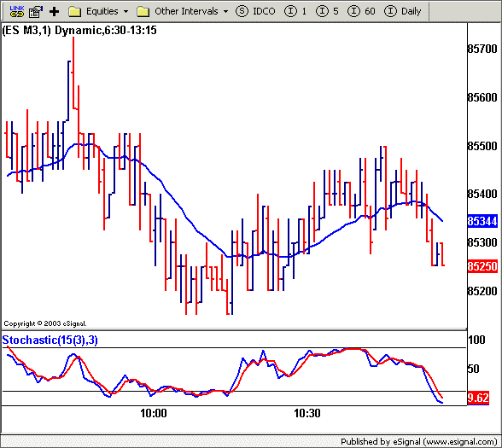Open the Published by eSignal link
Image resolution: width=502 pixels, height=448 pixels.
pos(418,442)
